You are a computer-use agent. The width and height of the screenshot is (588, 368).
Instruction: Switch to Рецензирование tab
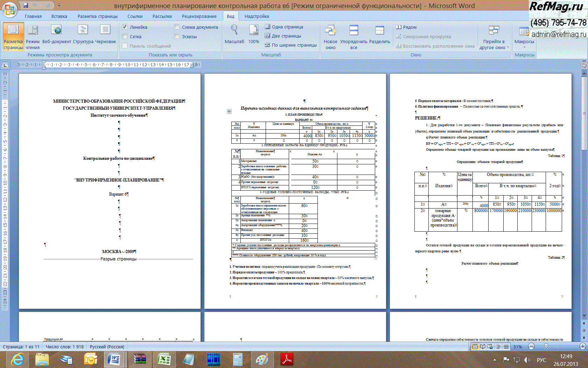[x=199, y=16]
